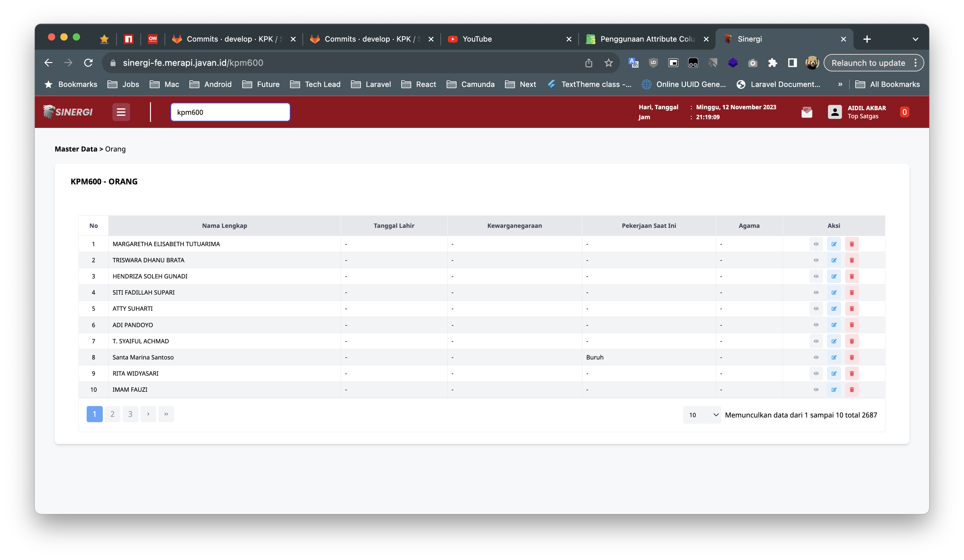Click the browser reload page icon
Screen dimensions: 964x560
pyautogui.click(x=89, y=63)
